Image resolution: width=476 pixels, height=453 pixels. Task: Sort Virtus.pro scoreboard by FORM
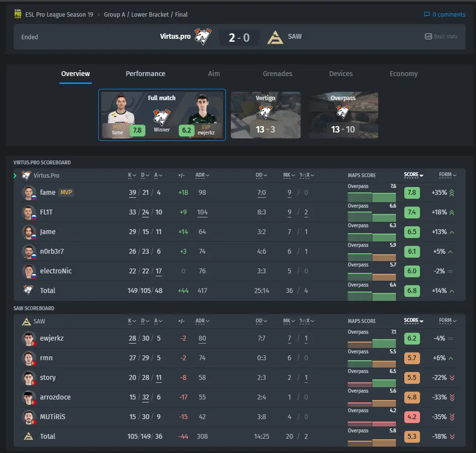448,175
